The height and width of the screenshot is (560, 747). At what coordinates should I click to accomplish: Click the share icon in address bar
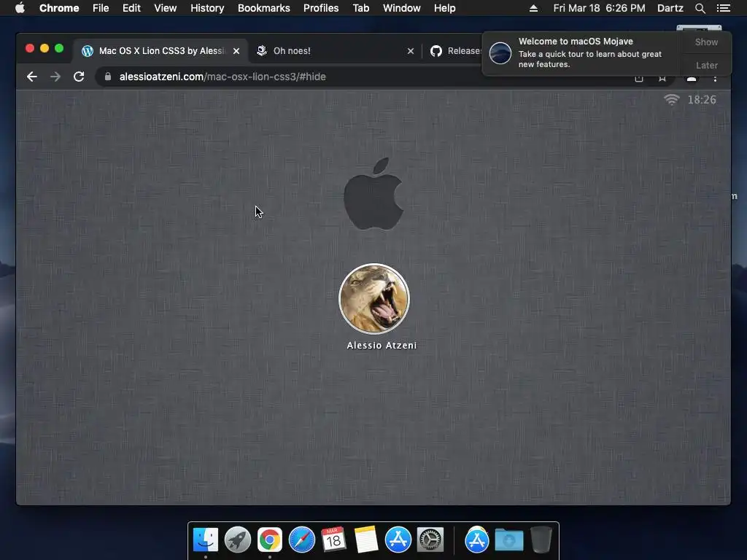pos(639,79)
